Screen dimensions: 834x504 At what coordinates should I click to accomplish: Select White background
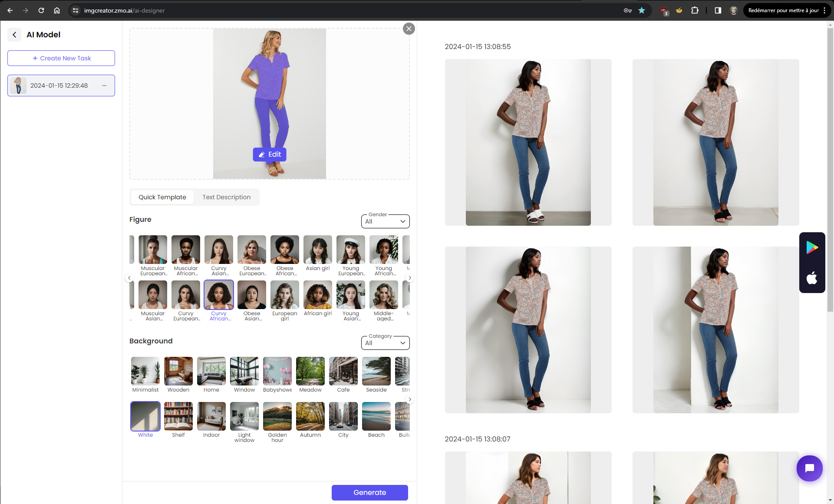145,420
